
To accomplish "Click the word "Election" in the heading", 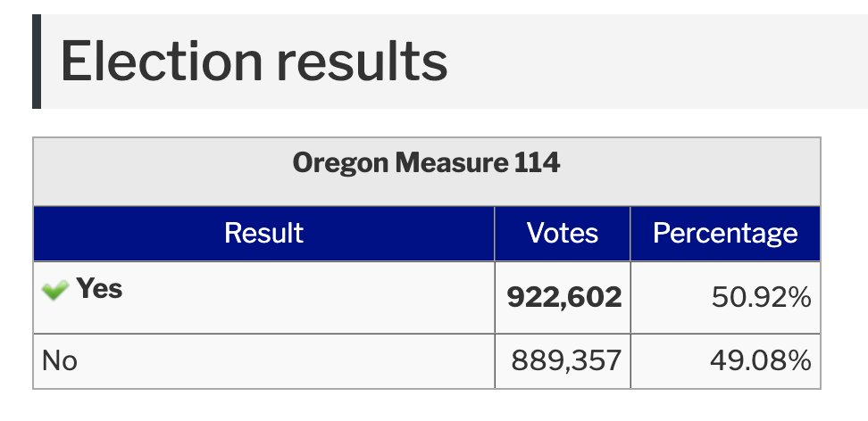I will (x=157, y=62).
